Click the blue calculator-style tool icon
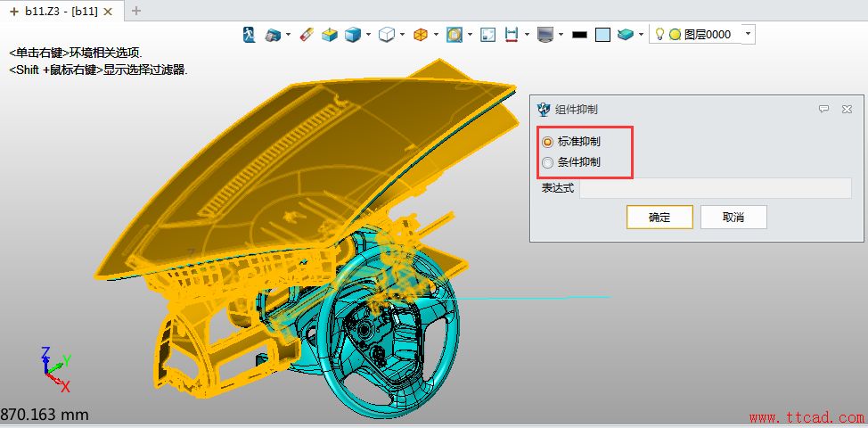This screenshot has width=868, height=428. tap(273, 35)
